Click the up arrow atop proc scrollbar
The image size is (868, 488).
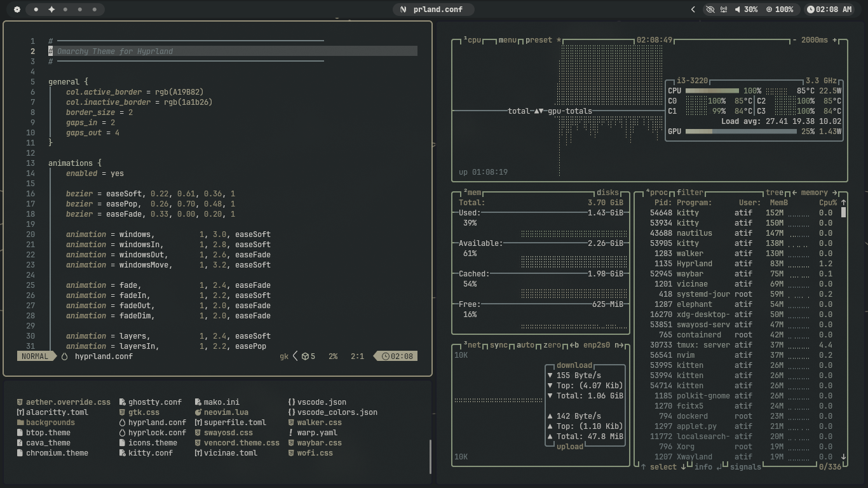point(843,203)
